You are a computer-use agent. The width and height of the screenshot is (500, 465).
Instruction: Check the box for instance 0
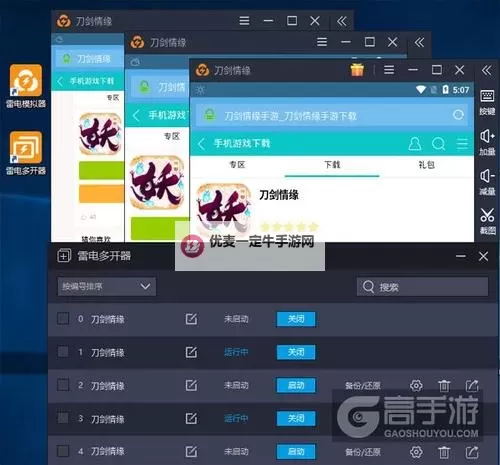click(63, 319)
